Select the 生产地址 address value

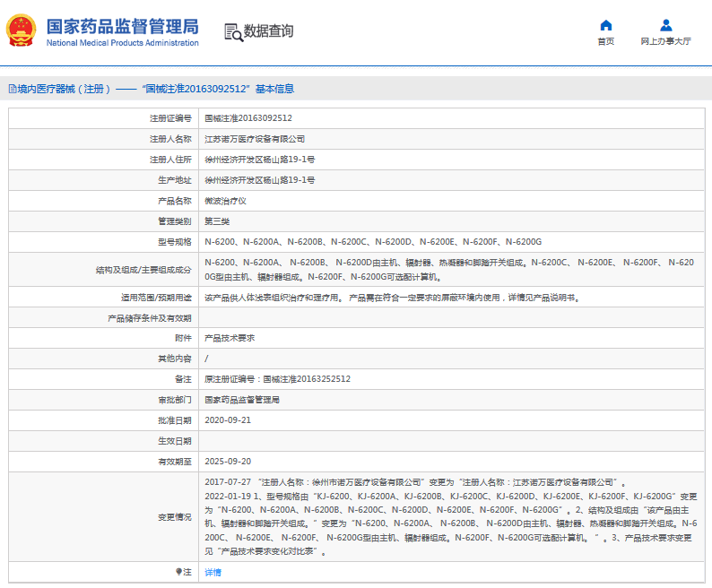pyautogui.click(x=260, y=180)
